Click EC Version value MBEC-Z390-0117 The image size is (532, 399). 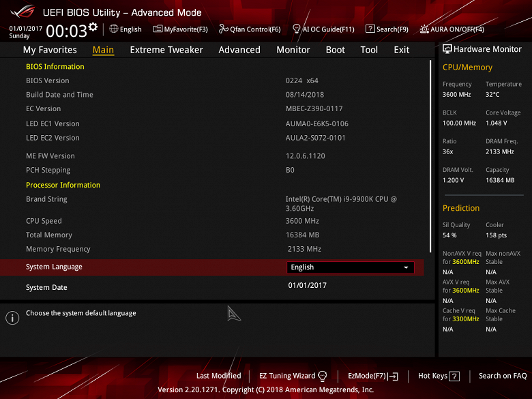[314, 108]
